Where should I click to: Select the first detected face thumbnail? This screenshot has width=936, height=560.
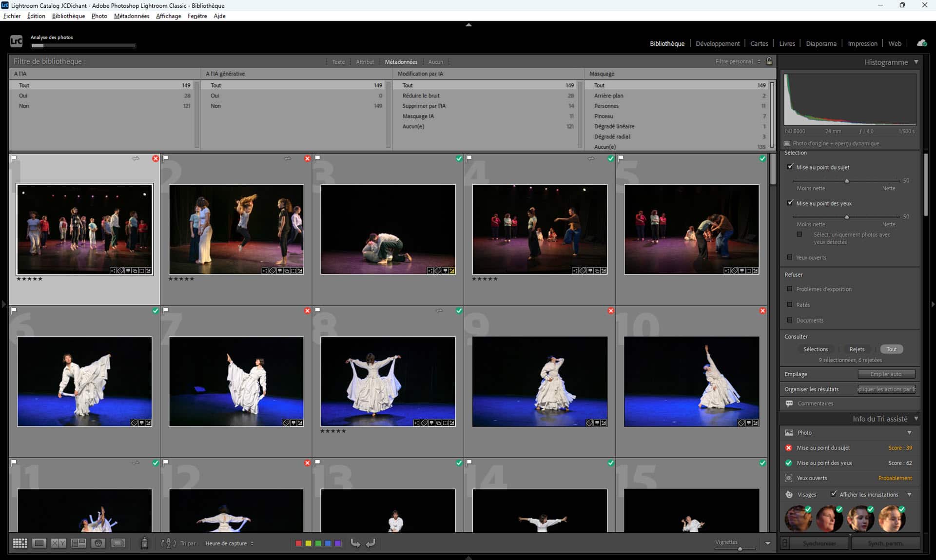798,518
